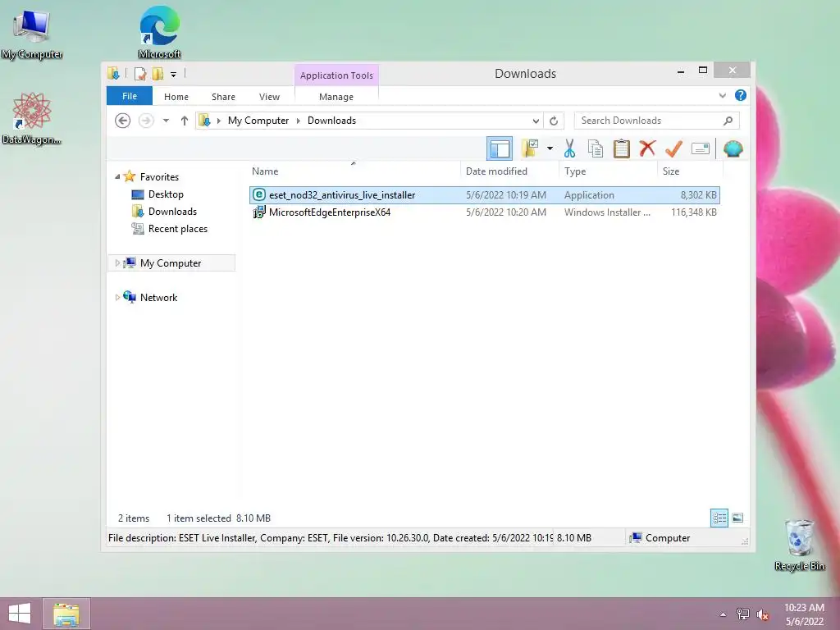Switch to the Share ribbon tab

click(x=223, y=97)
